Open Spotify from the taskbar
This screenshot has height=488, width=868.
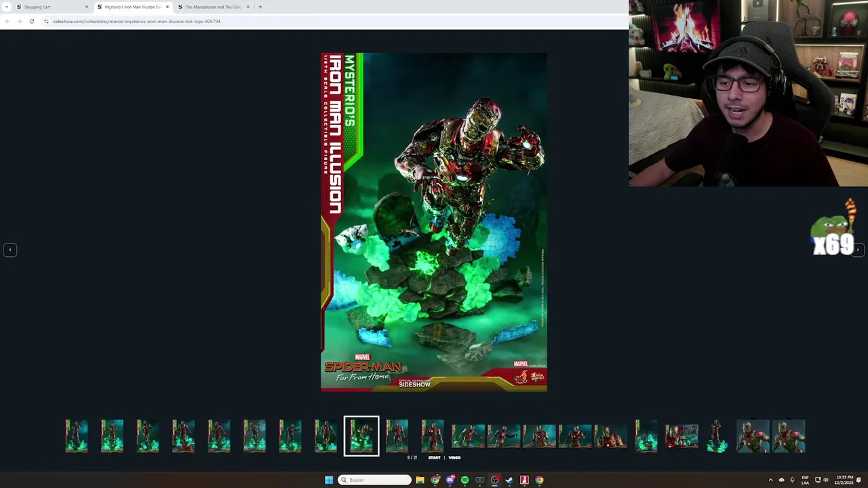coord(465,480)
